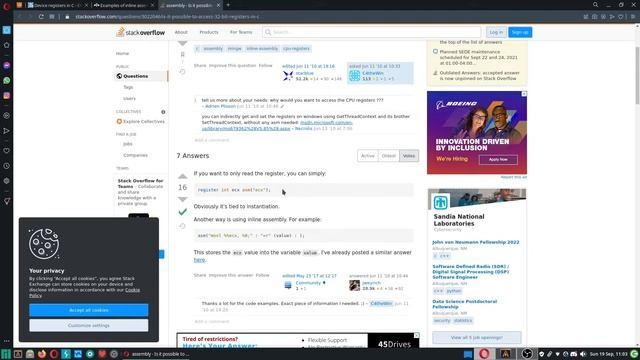640x360 pixels.
Task: Sort answers by Votes
Action: click(409, 156)
